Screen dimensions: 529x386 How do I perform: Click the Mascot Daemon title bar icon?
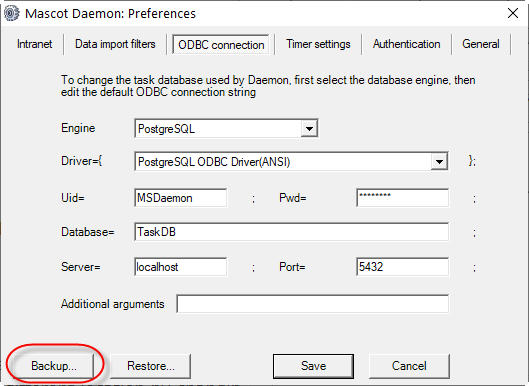[x=12, y=13]
